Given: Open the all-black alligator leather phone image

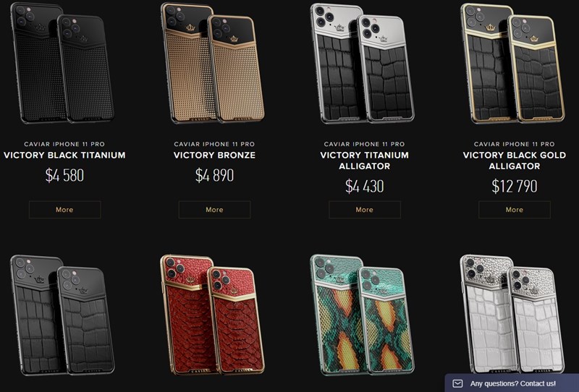Looking at the screenshot, I should (x=62, y=315).
